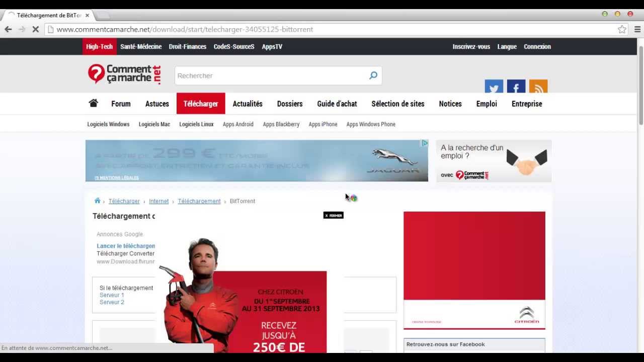Open the Entreprise nav tab

(527, 104)
